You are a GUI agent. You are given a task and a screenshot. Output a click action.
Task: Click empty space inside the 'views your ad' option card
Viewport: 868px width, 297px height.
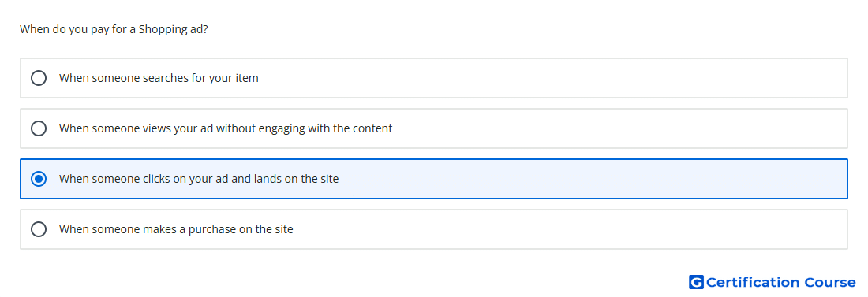tap(609, 128)
